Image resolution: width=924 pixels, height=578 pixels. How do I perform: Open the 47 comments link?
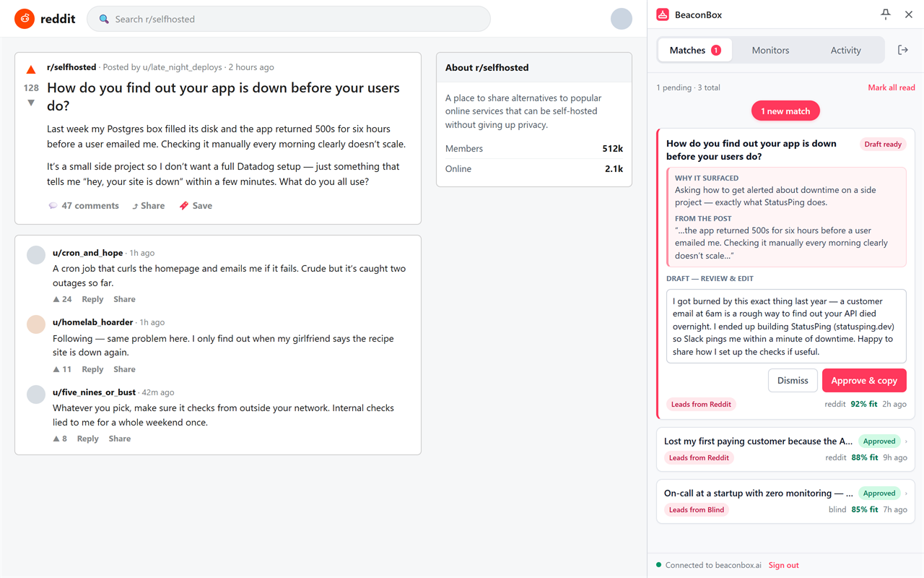[83, 206]
